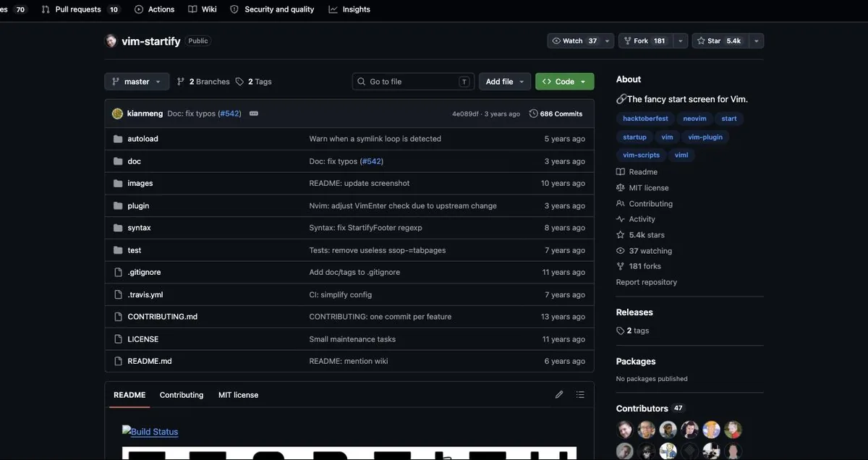
Task: Open the README.md file
Action: [x=150, y=361]
